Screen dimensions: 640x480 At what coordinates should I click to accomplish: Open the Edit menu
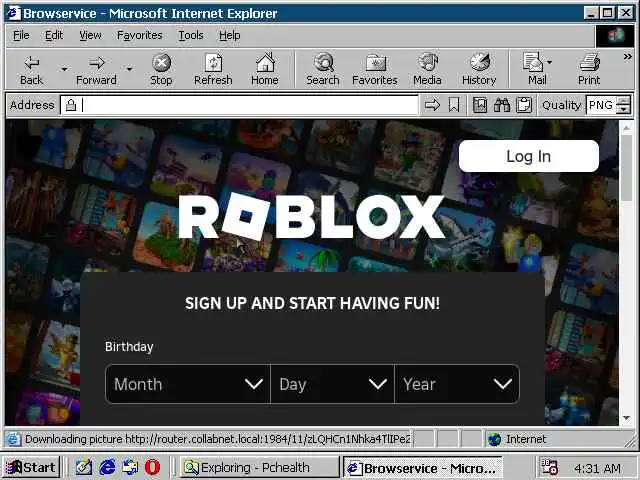pyautogui.click(x=54, y=36)
